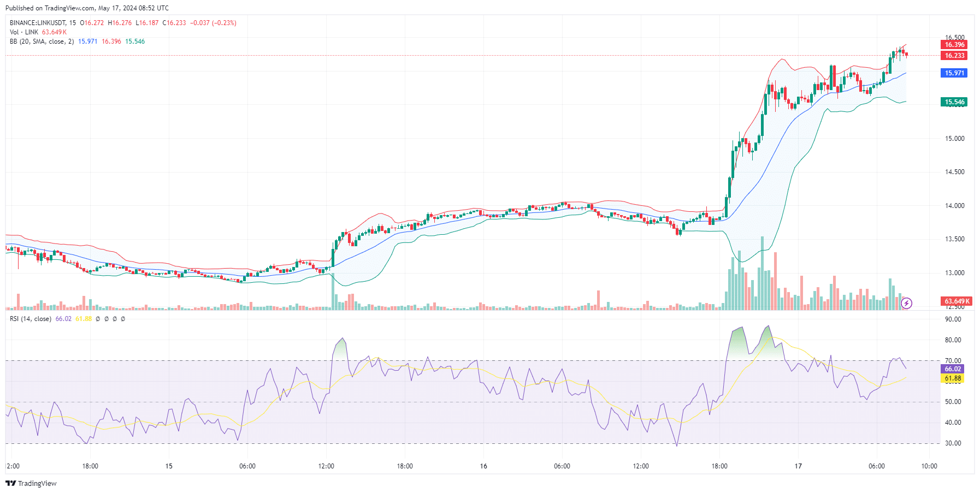The height and width of the screenshot is (493, 980).
Task: Click the Published on TradingView.com header text
Action: click(x=87, y=8)
